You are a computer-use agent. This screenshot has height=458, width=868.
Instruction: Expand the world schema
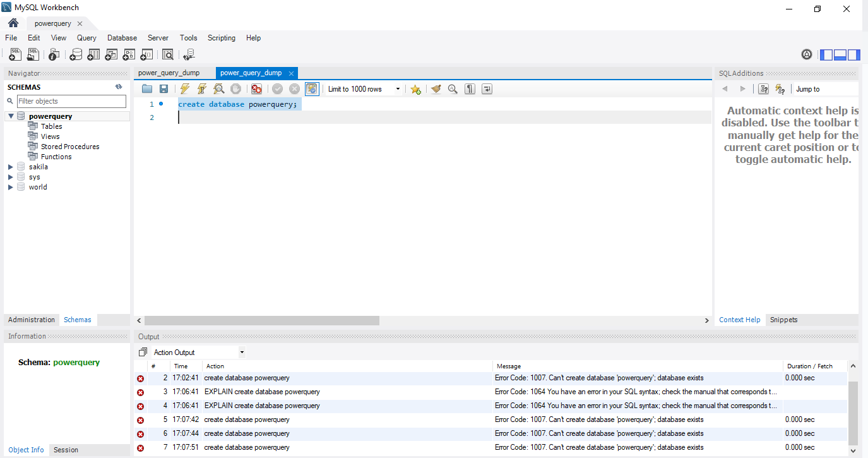(11, 187)
